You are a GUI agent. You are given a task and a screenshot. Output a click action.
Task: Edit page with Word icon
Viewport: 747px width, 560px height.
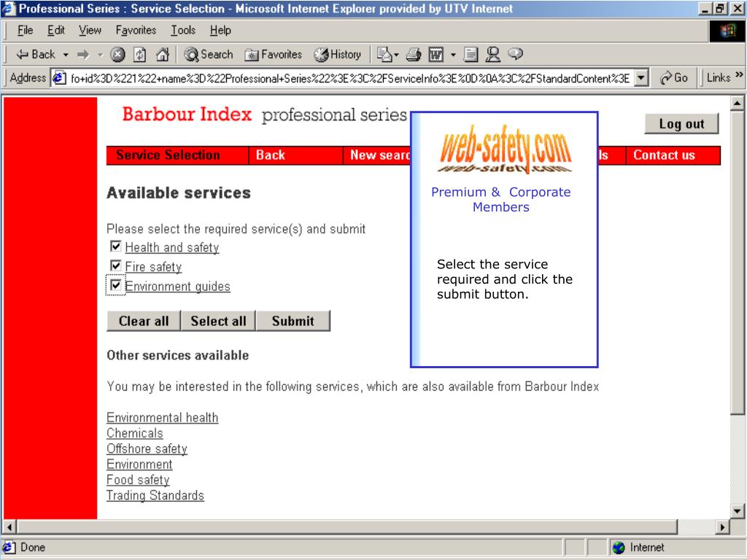click(x=436, y=55)
